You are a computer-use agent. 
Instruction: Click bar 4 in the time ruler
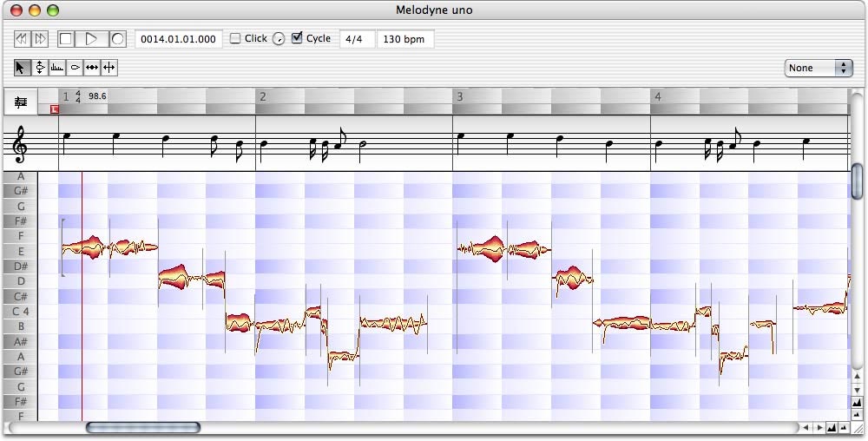coord(658,97)
